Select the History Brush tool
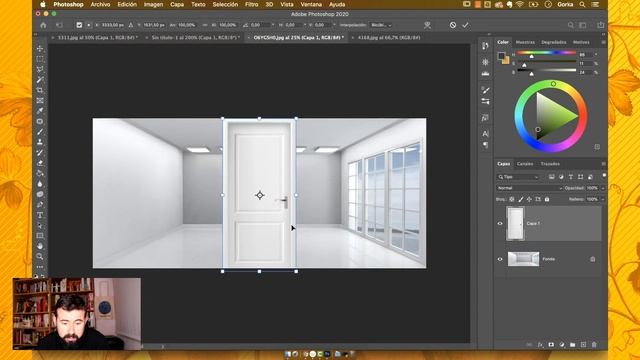Screen dimensions: 640x360 tap(40, 153)
